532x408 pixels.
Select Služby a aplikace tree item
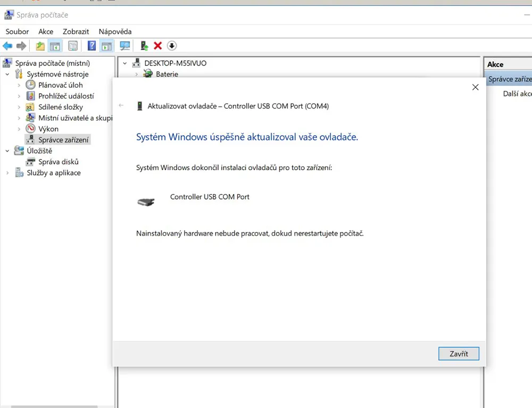click(x=54, y=173)
